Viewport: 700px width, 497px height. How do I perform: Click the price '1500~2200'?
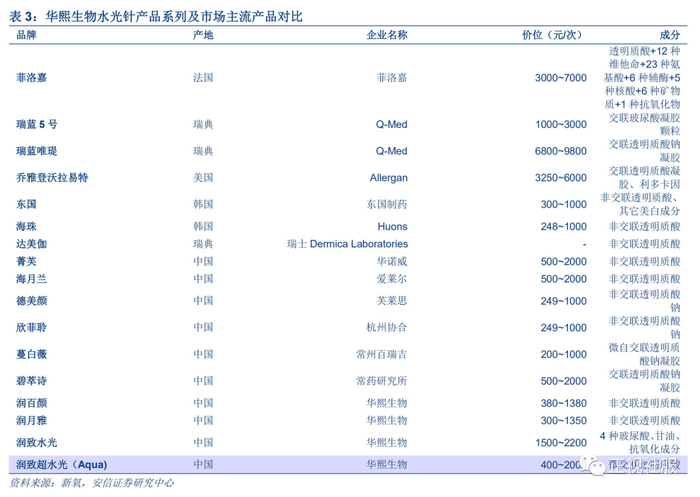coord(561,443)
